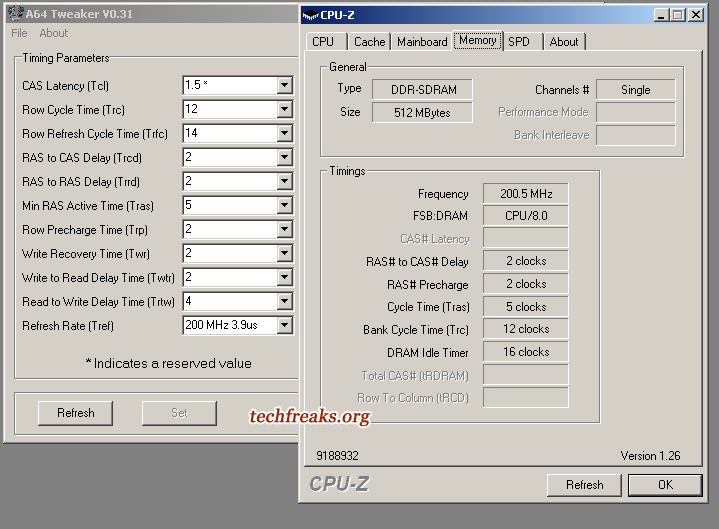Click the 512 MBytes size field
The width and height of the screenshot is (719, 529).
click(422, 112)
